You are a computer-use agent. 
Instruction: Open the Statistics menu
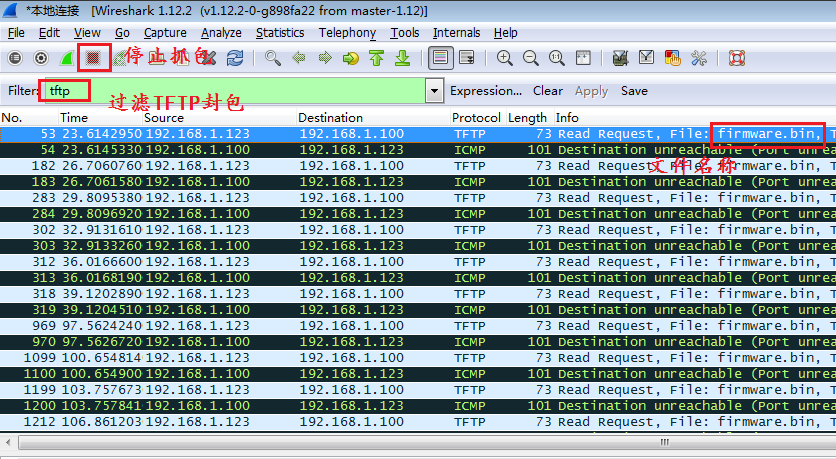(280, 33)
